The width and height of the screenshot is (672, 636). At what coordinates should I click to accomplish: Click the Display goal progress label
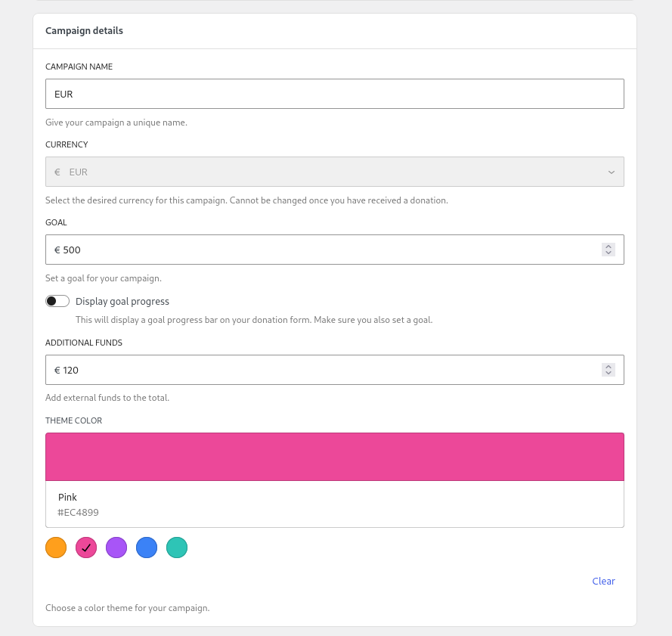[122, 301]
